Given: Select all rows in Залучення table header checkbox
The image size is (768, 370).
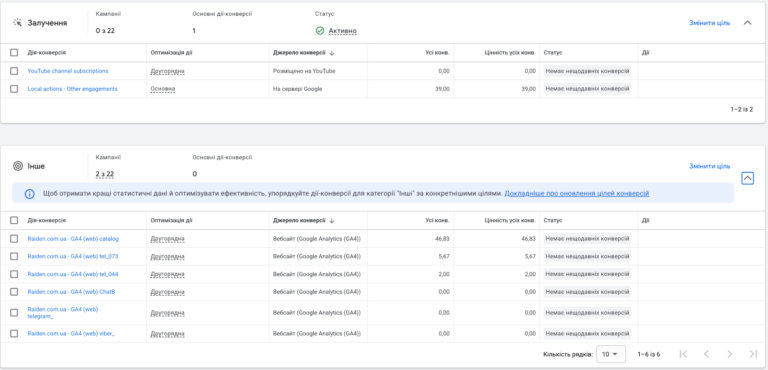Looking at the screenshot, I should click(x=14, y=52).
